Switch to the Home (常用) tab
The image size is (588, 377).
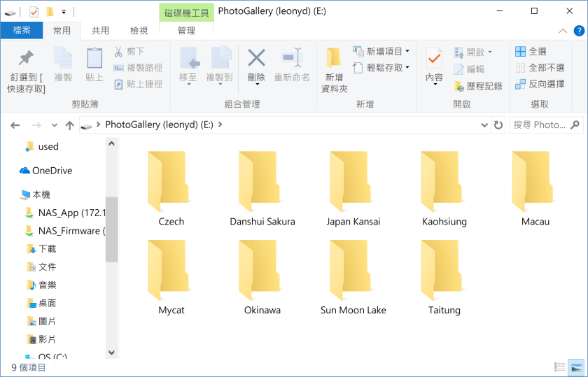62,31
